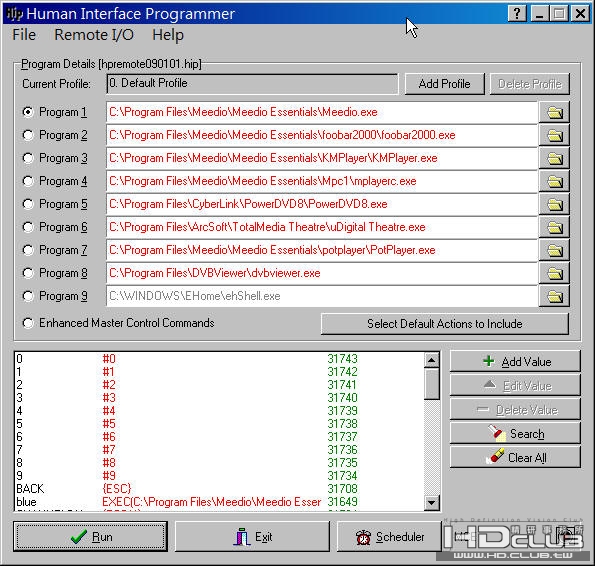Select list row with #3 31740
595x566 pixels.
point(219,398)
